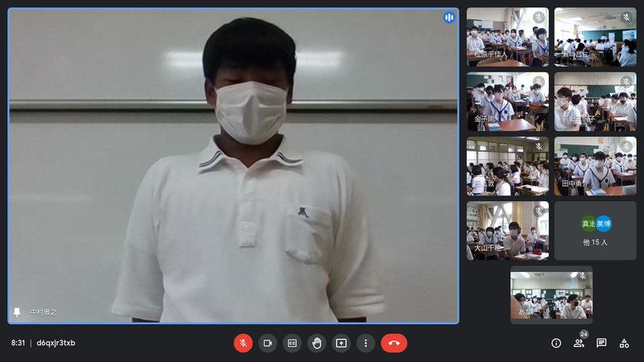Select the 金子剛 video thumbnail
The height and width of the screenshot is (362, 644).
507,101
